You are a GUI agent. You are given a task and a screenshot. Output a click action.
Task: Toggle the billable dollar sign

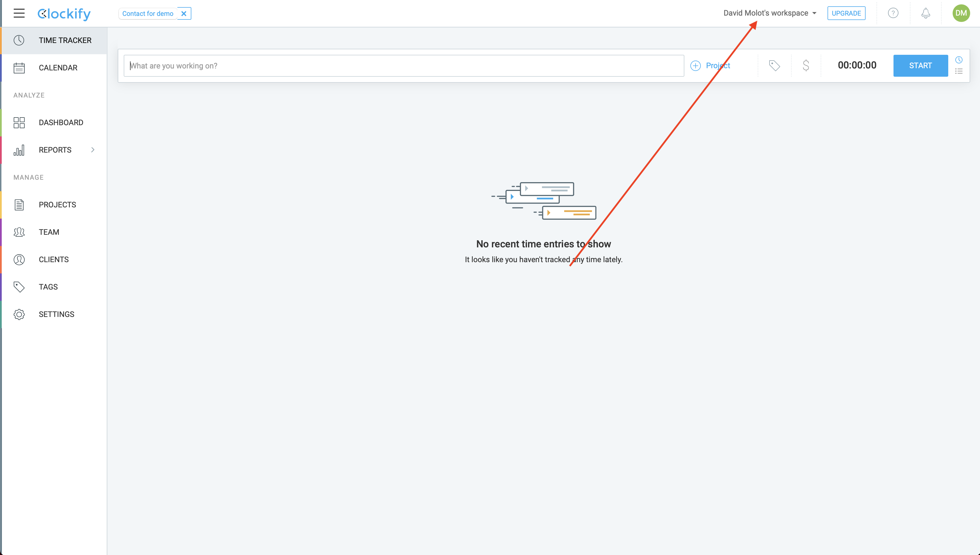(x=806, y=66)
